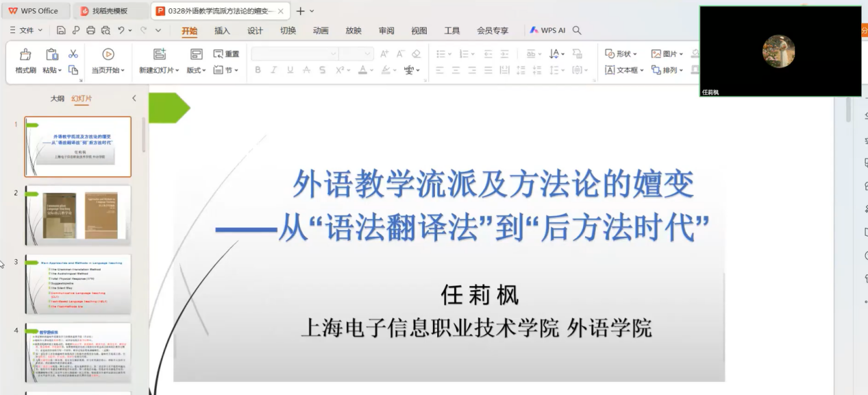
Task: Click the search magnifier icon beside WPS AI
Action: coord(577,30)
